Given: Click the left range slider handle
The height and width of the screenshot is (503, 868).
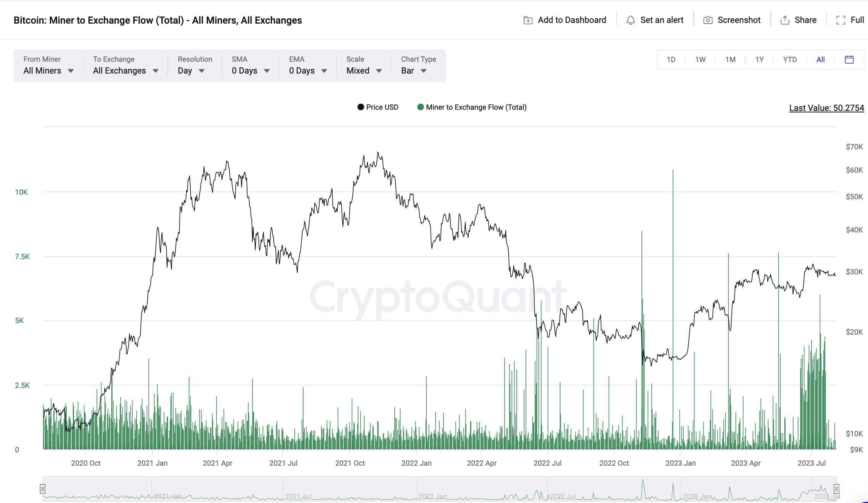Looking at the screenshot, I should click(43, 489).
